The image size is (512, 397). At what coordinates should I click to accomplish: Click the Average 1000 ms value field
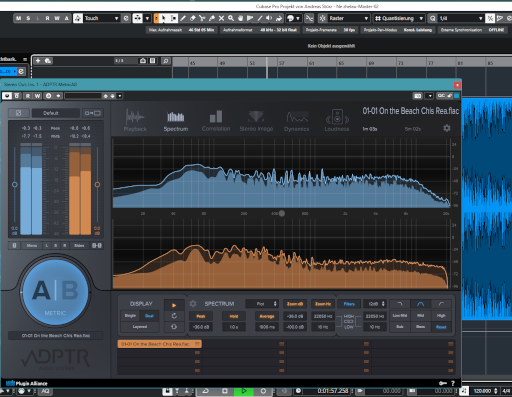[x=267, y=327]
